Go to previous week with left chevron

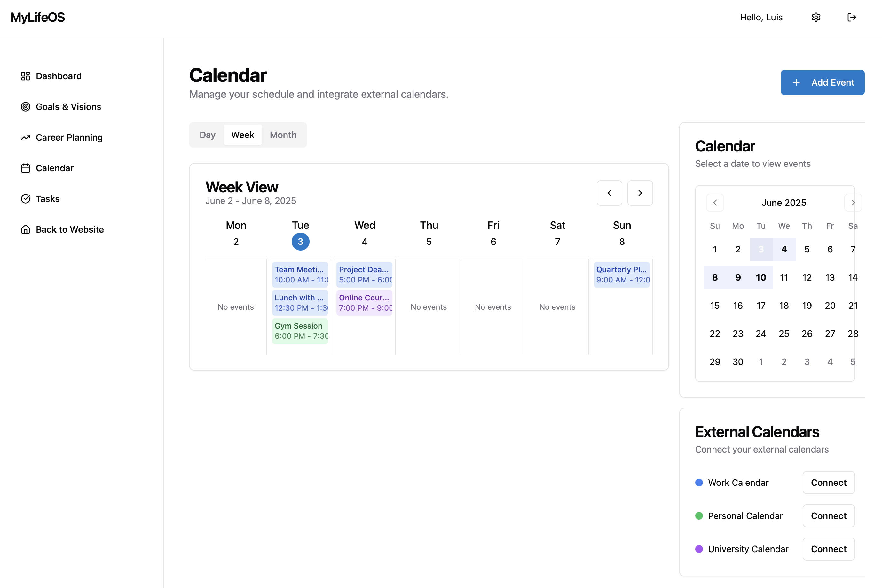(x=609, y=193)
